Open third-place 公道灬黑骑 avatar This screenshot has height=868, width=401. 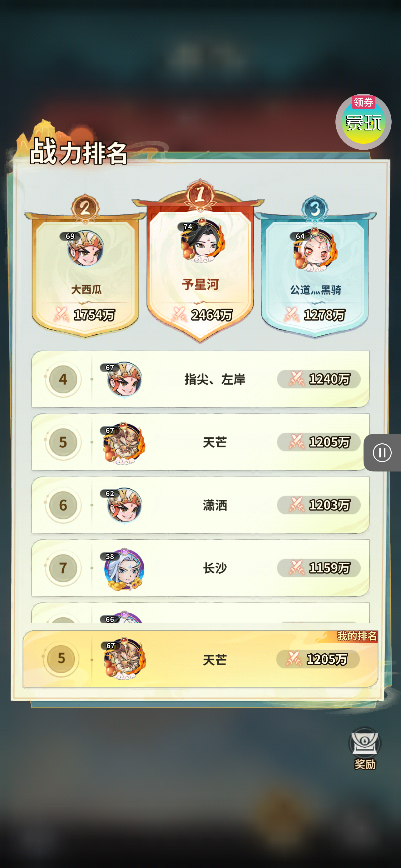[x=315, y=250]
